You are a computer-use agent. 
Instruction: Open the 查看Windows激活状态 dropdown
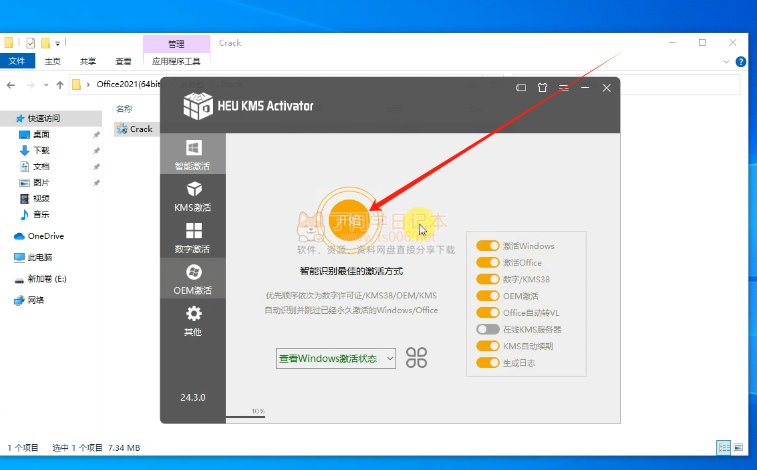coord(336,359)
